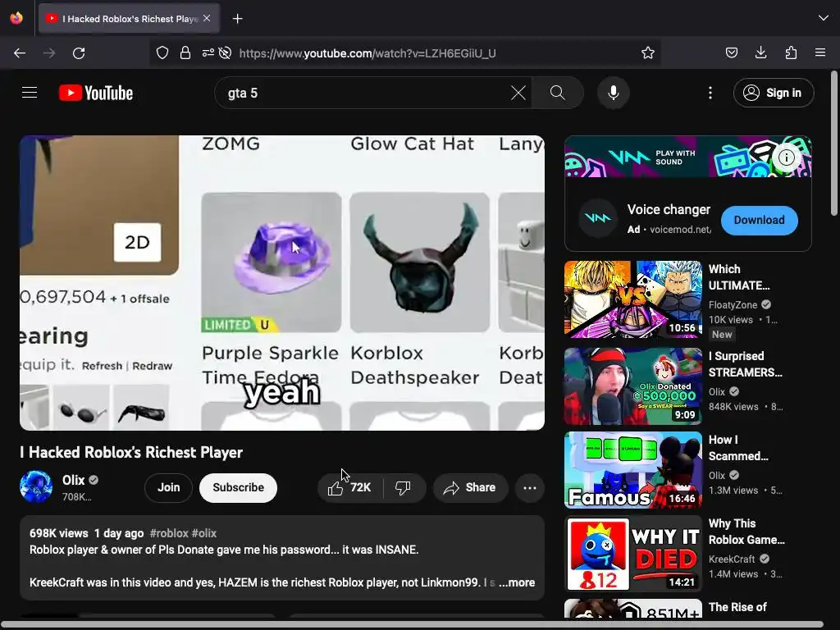Open 'I Surprised STREAMERS' video thumbnail

point(633,386)
